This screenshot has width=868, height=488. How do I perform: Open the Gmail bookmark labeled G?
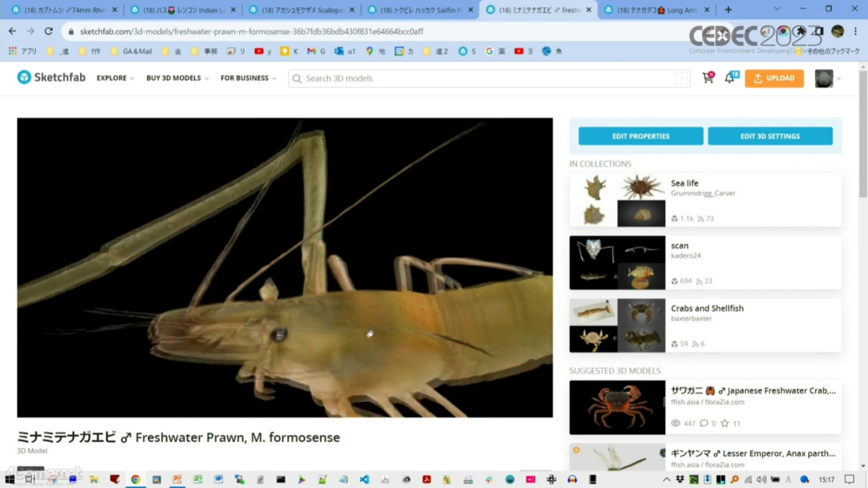pos(315,51)
